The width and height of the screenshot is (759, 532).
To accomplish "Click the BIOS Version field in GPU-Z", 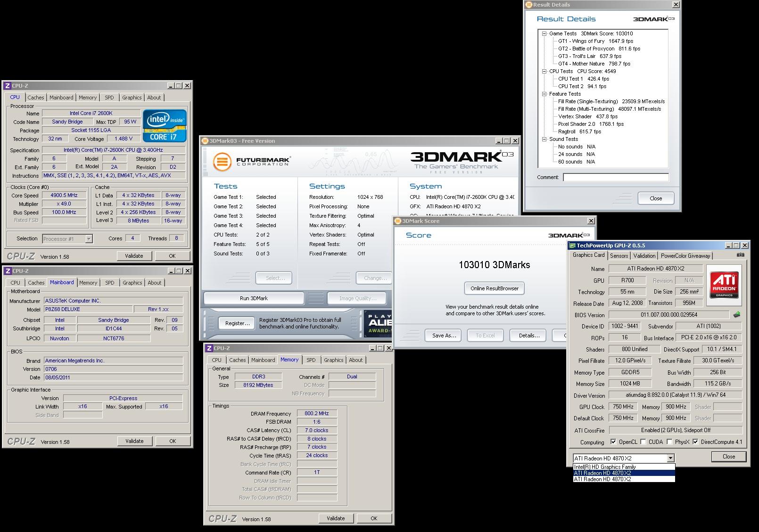I will (x=669, y=315).
